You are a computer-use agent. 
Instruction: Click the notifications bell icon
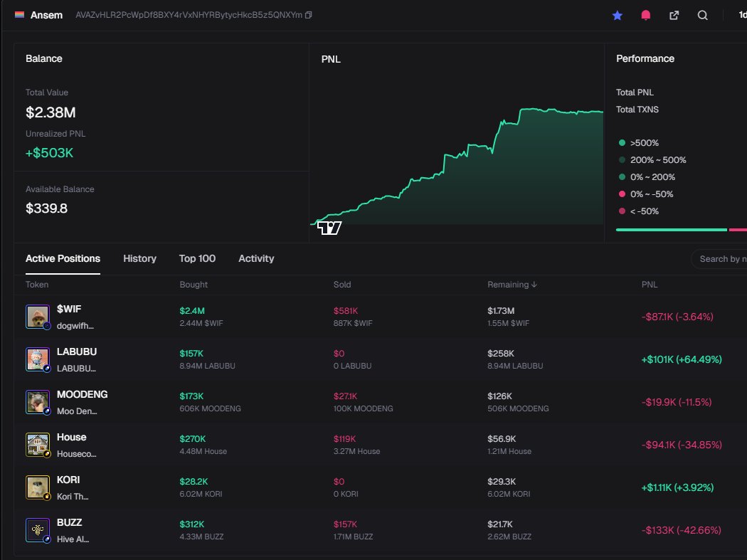(x=645, y=14)
